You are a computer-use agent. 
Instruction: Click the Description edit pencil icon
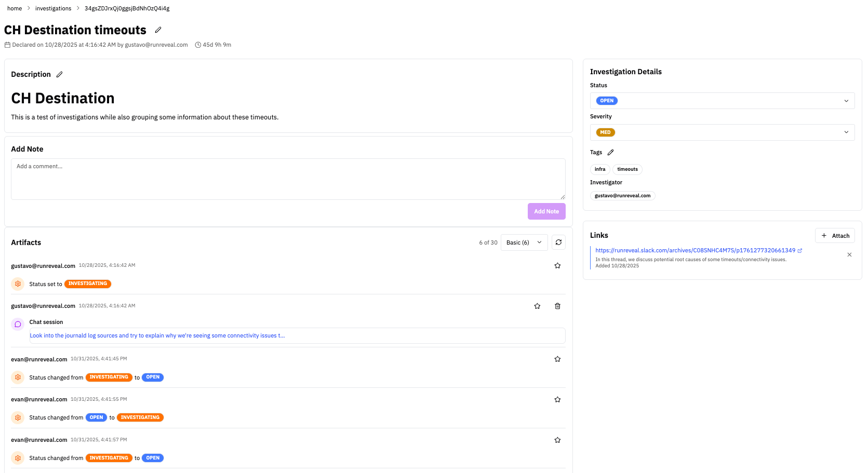point(60,75)
